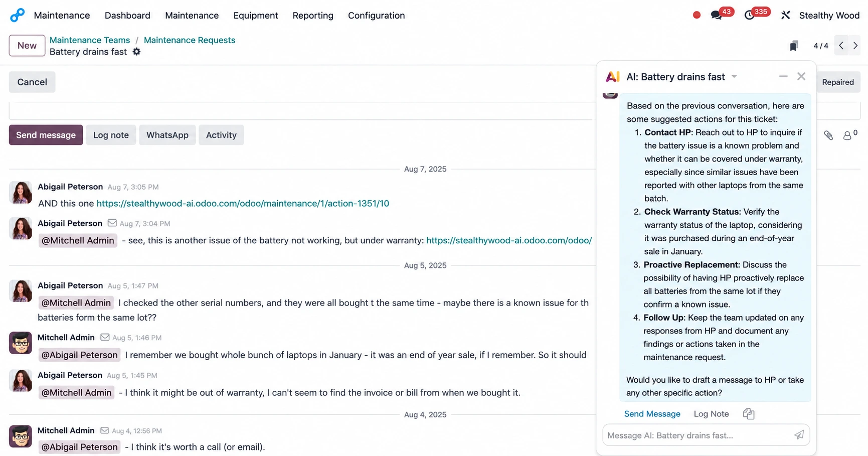Open the chat messages icon with 43 badge

click(716, 16)
